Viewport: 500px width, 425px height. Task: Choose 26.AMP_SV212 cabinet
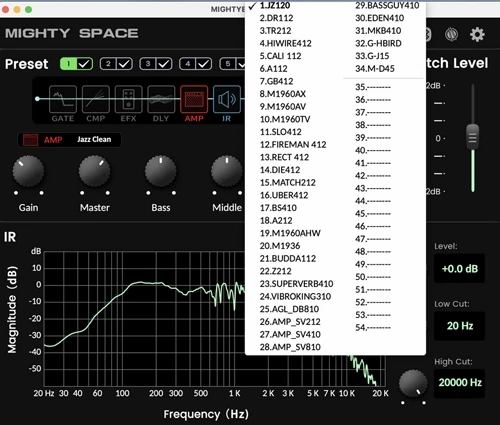290,322
